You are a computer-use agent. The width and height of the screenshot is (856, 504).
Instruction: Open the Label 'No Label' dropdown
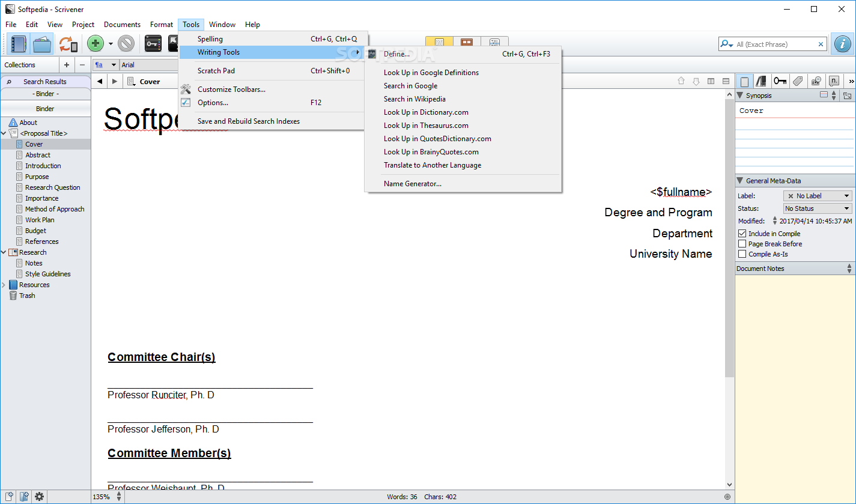(818, 196)
